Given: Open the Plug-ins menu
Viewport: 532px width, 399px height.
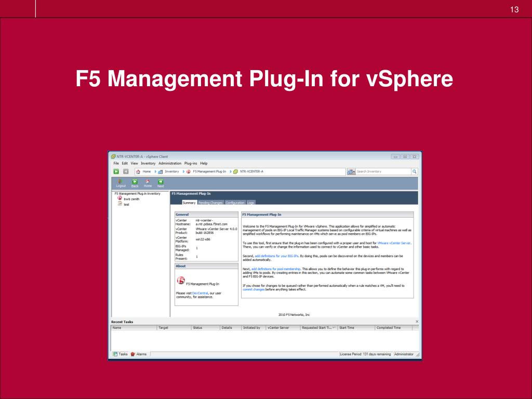Looking at the screenshot, I should click(191, 164).
